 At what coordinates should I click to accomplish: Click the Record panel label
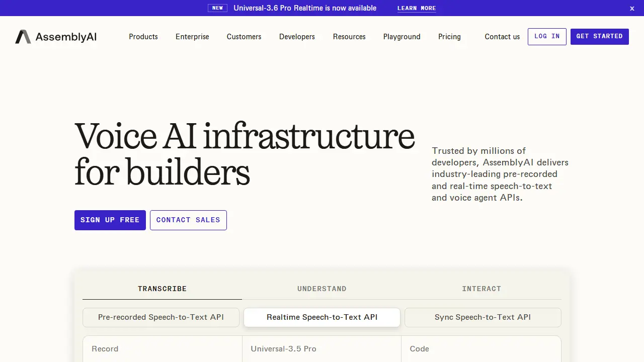coord(105,349)
